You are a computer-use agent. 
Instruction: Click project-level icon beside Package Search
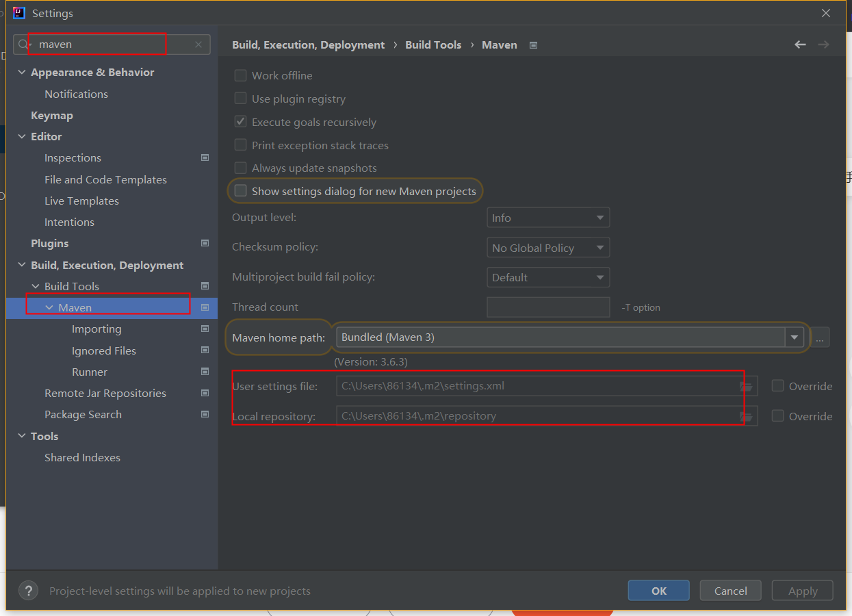(x=205, y=414)
